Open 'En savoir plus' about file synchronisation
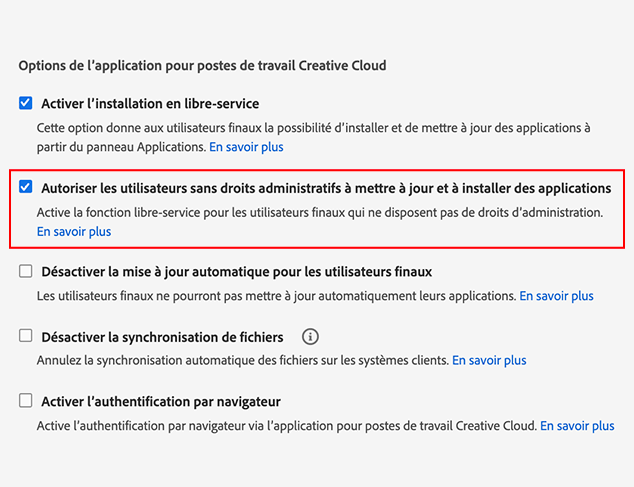Viewport: 634px width, 487px height. pyautogui.click(x=489, y=360)
